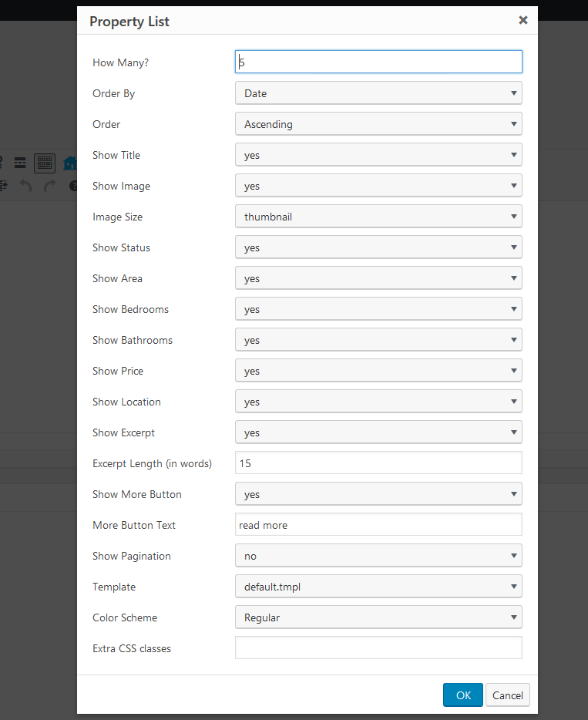The height and width of the screenshot is (720, 588).
Task: Open the Color Scheme dropdown set to Regular
Action: pyautogui.click(x=378, y=617)
